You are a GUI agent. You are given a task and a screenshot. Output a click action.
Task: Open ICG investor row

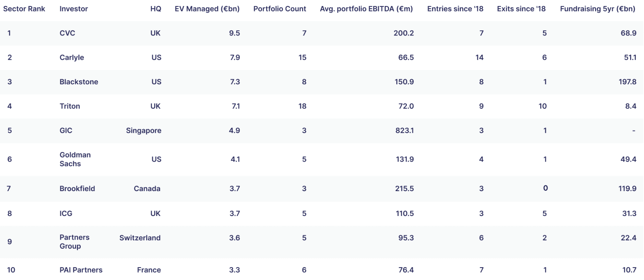pos(66,213)
